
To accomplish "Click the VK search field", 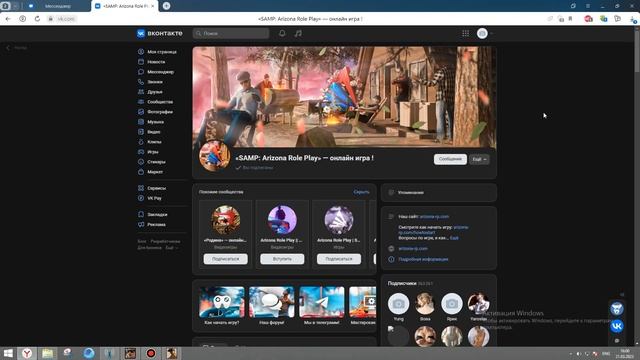I will click(231, 33).
